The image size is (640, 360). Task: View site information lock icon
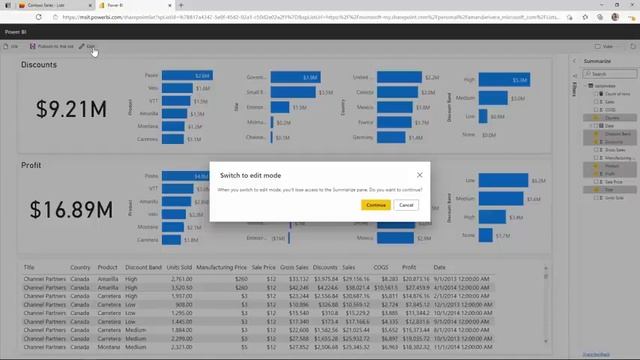click(56, 17)
